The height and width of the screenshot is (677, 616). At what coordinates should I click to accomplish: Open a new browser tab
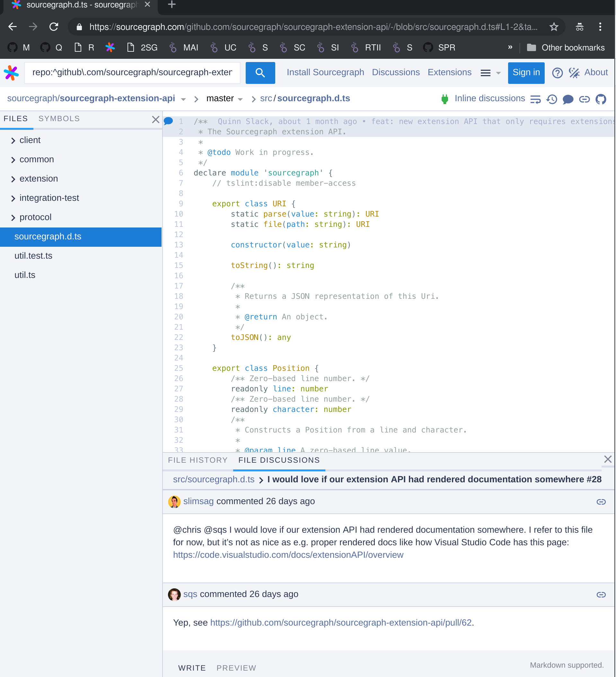click(172, 5)
